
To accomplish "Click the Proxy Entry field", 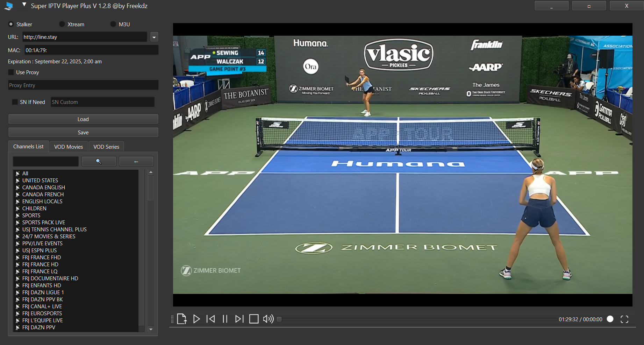I will click(x=83, y=85).
